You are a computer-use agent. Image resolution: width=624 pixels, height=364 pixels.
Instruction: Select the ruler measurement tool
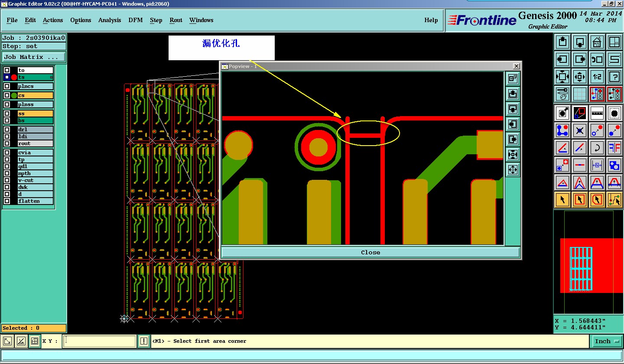(597, 113)
